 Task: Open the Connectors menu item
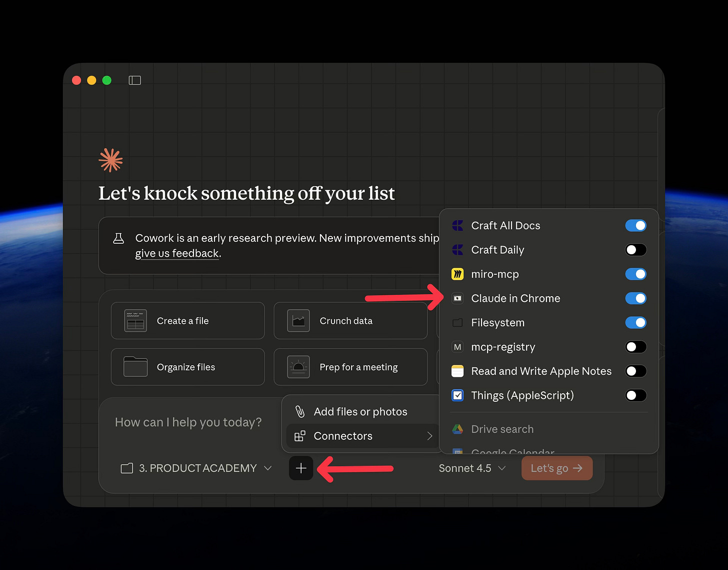tap(362, 436)
